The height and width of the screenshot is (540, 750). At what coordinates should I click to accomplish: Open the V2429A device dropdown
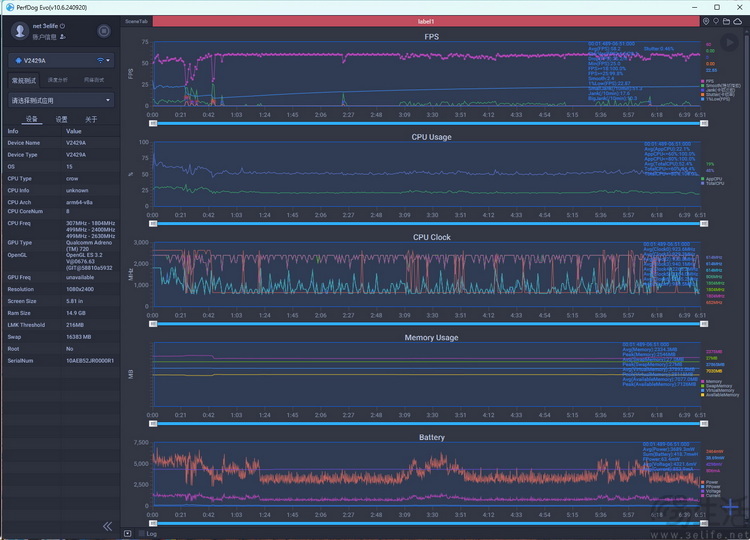tap(61, 60)
